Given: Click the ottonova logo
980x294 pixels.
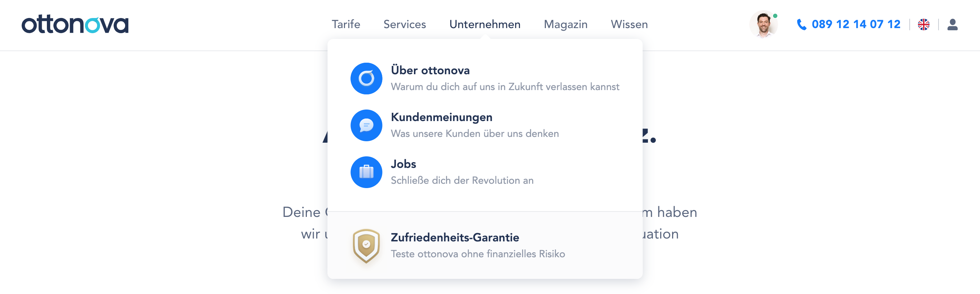Looking at the screenshot, I should (75, 24).
